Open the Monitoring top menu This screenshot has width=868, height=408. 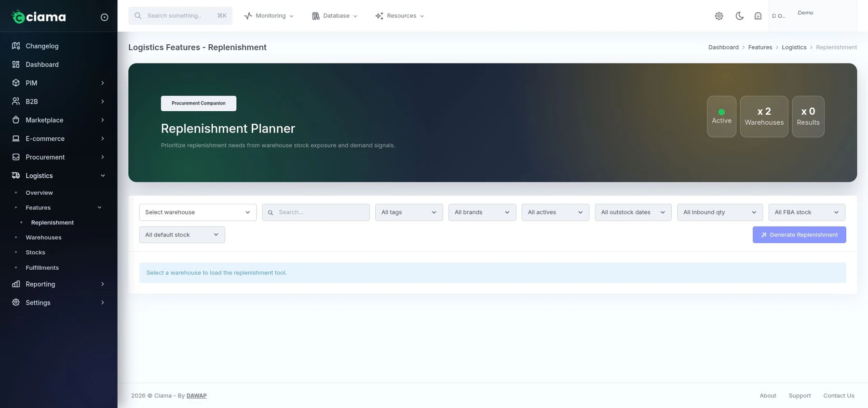[x=269, y=16]
